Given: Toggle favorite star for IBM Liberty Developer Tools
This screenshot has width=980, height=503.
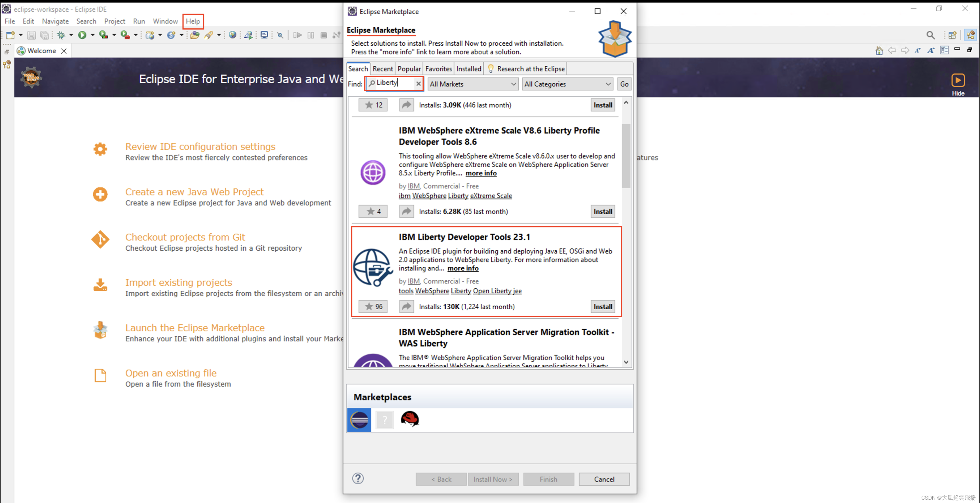Looking at the screenshot, I should [373, 306].
